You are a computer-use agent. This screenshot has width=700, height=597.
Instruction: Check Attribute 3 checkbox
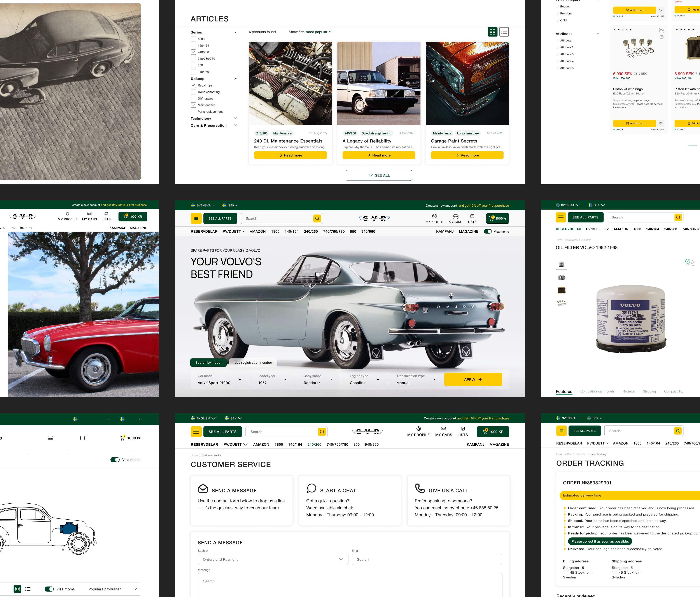[x=557, y=54]
